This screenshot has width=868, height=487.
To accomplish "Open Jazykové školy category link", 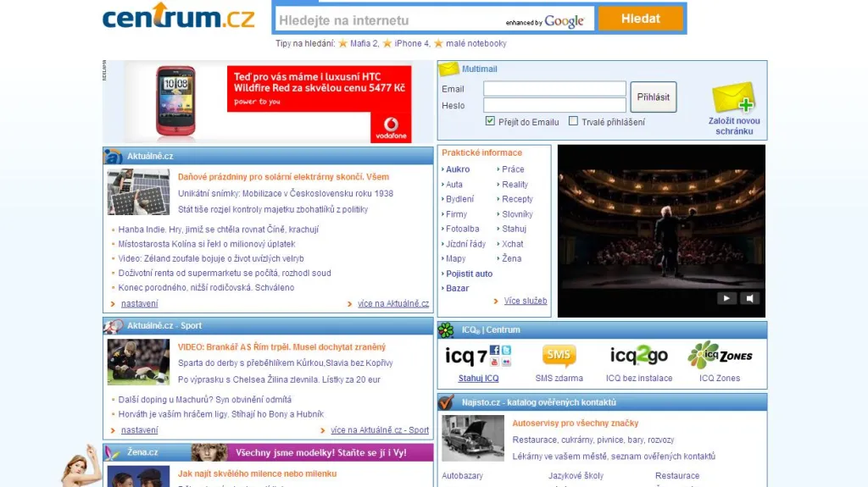I will click(x=576, y=475).
